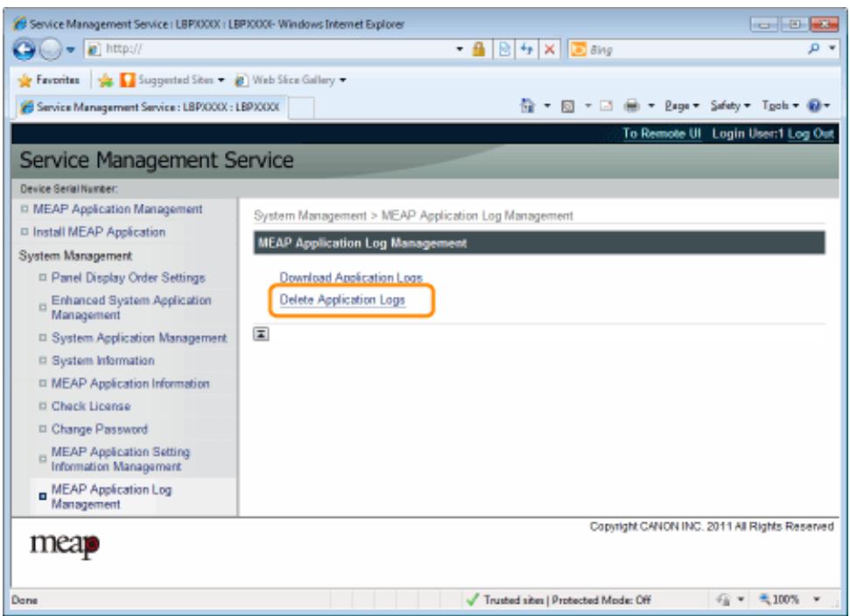This screenshot has height=616, width=850.
Task: Open the Tools menu
Action: point(780,106)
